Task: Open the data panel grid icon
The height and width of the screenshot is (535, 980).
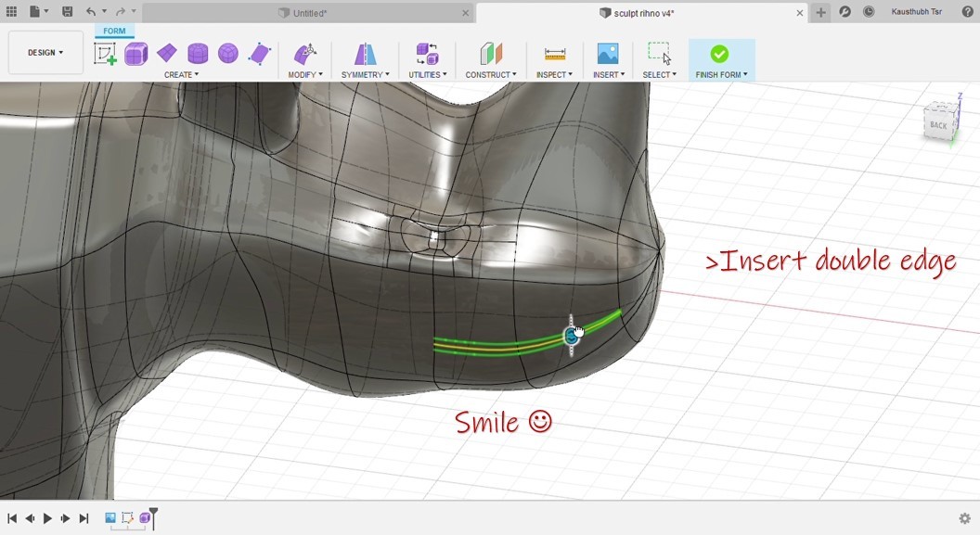Action: [x=11, y=12]
